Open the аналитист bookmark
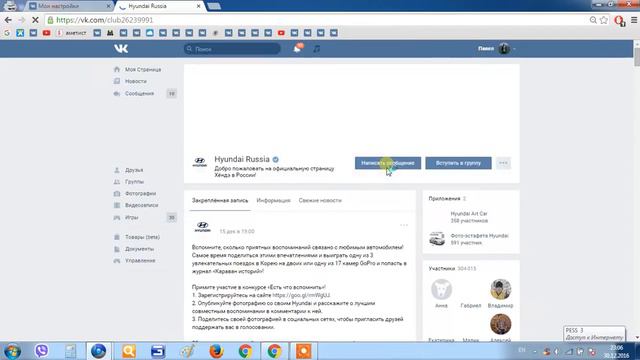Viewport: 640px width, 360px height. tap(72, 33)
